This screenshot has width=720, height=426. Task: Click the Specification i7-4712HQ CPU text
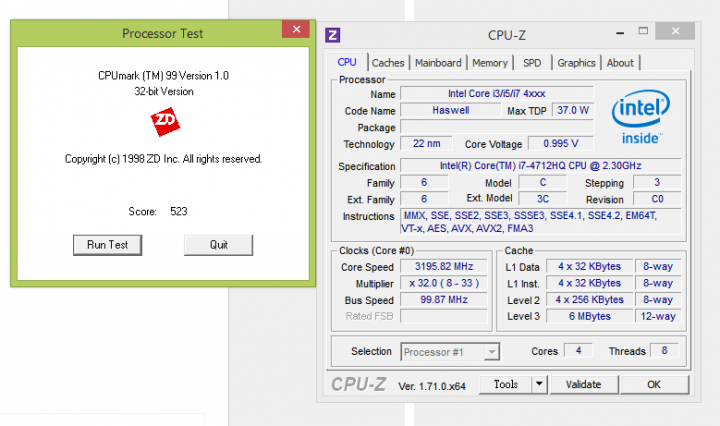(x=541, y=166)
